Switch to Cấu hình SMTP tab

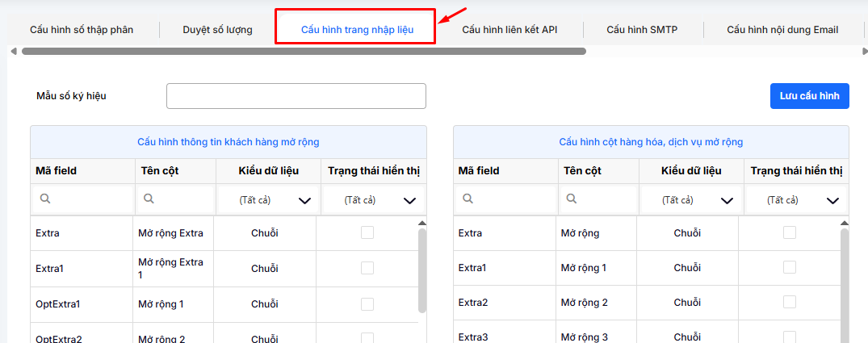[x=642, y=30]
